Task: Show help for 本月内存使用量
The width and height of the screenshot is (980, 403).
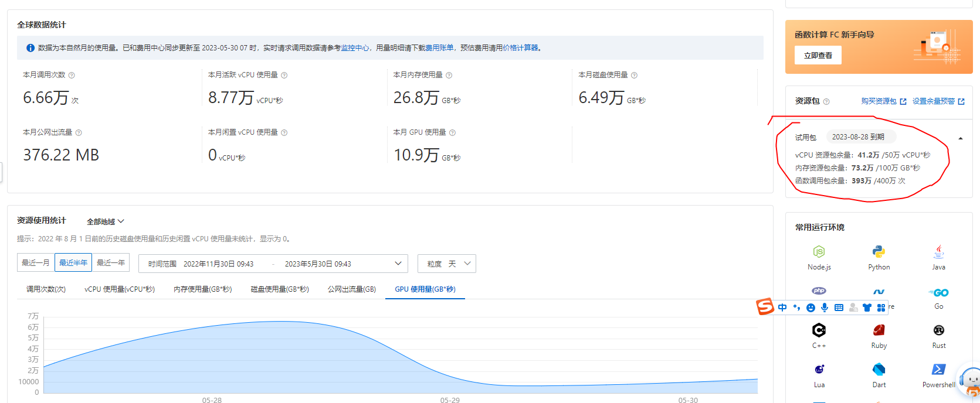Action: coord(449,76)
